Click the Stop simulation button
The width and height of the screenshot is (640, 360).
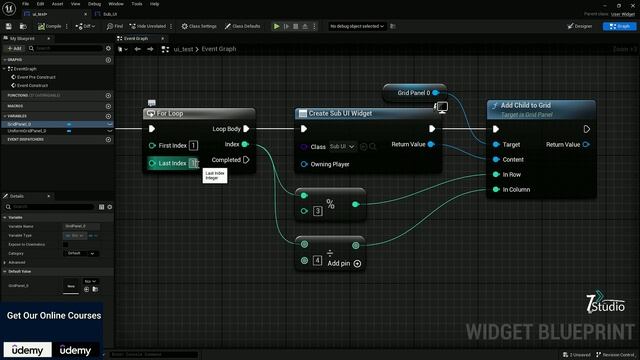pos(296,26)
